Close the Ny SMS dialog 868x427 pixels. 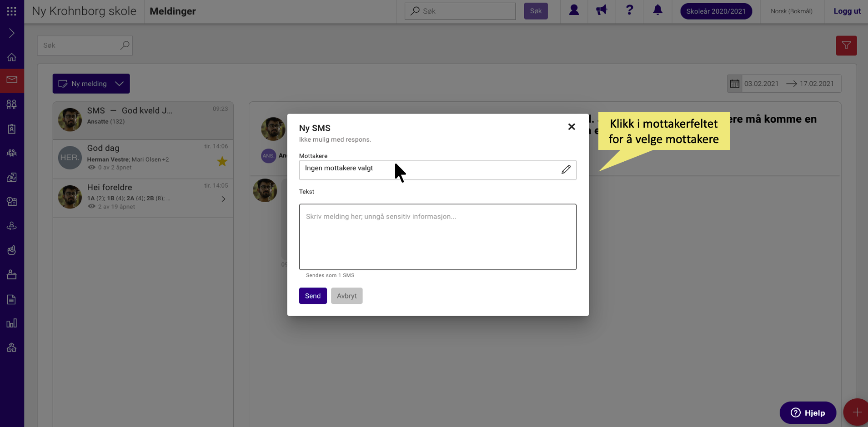(572, 127)
